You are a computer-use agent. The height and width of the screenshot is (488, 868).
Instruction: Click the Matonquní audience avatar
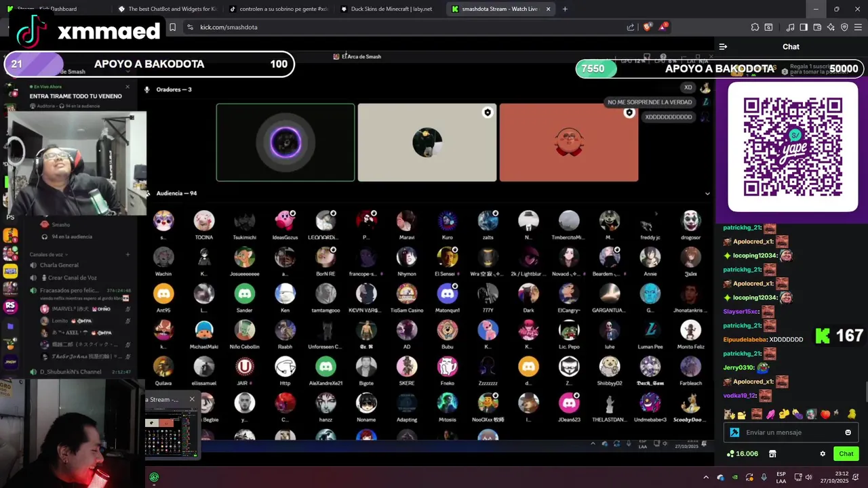point(448,293)
